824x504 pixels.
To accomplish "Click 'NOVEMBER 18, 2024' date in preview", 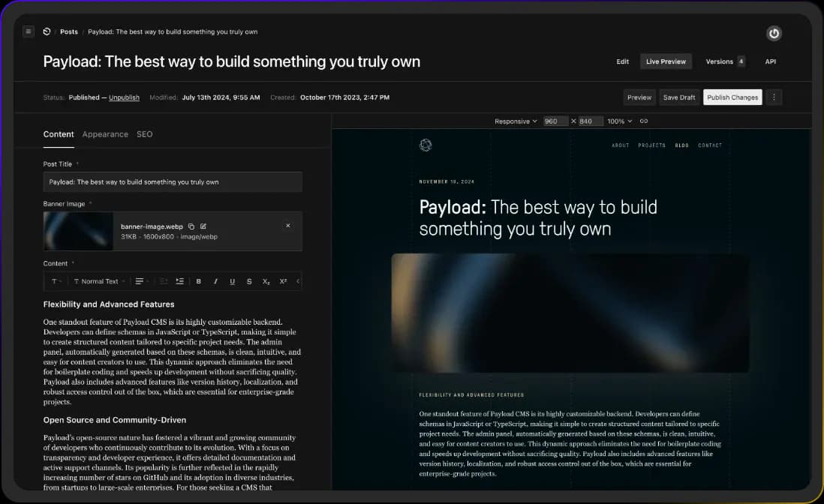I will (447, 181).
